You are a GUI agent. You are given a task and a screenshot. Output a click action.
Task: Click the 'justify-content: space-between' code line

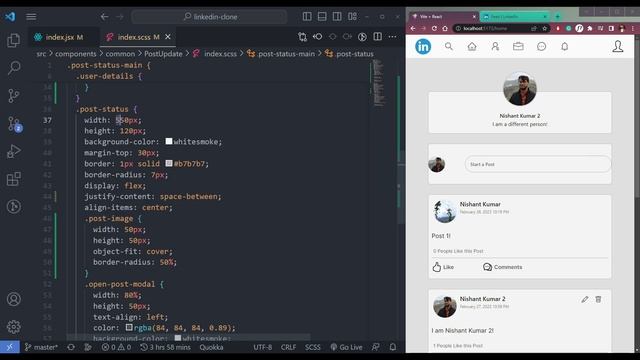[153, 197]
